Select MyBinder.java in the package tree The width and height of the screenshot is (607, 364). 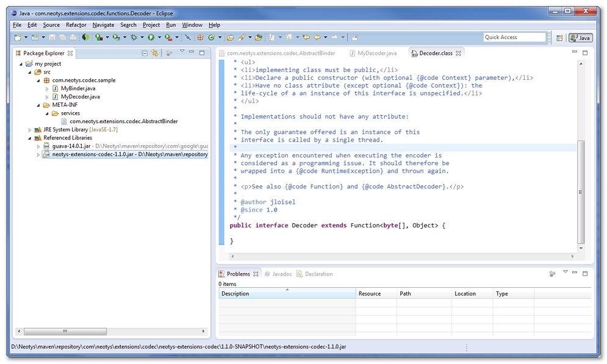[77, 88]
